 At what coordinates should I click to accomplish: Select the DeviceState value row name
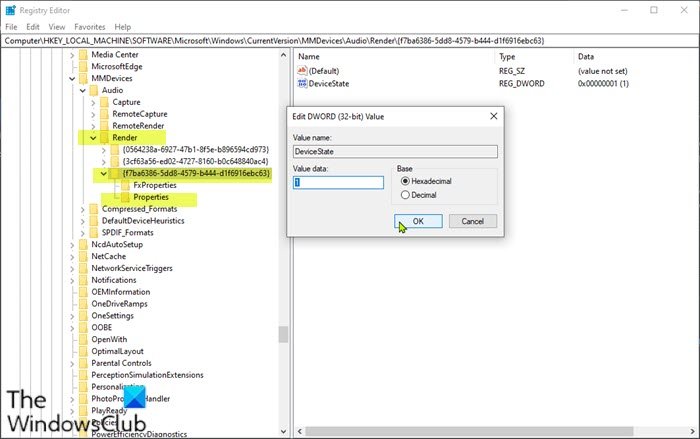329,84
